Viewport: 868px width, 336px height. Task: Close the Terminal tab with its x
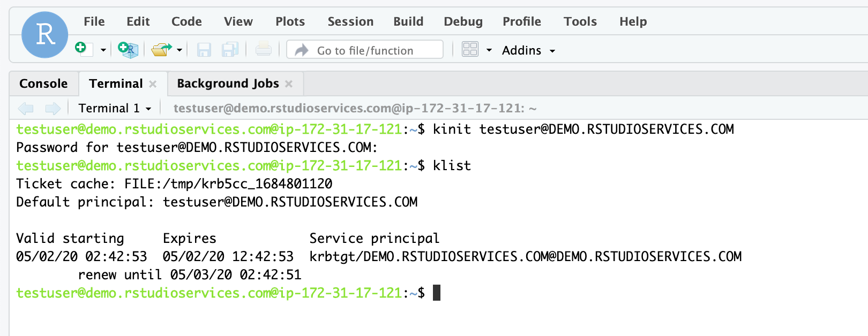click(x=153, y=84)
